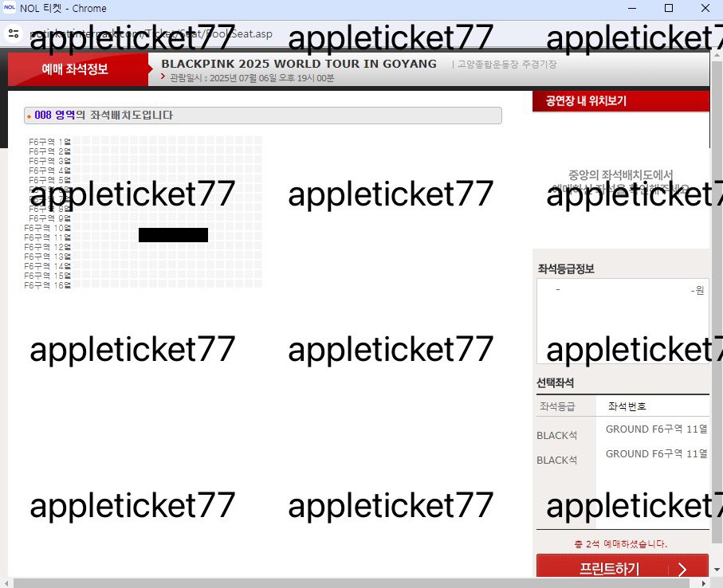Click row label F6구역 4열
723x588 pixels.
49,171
